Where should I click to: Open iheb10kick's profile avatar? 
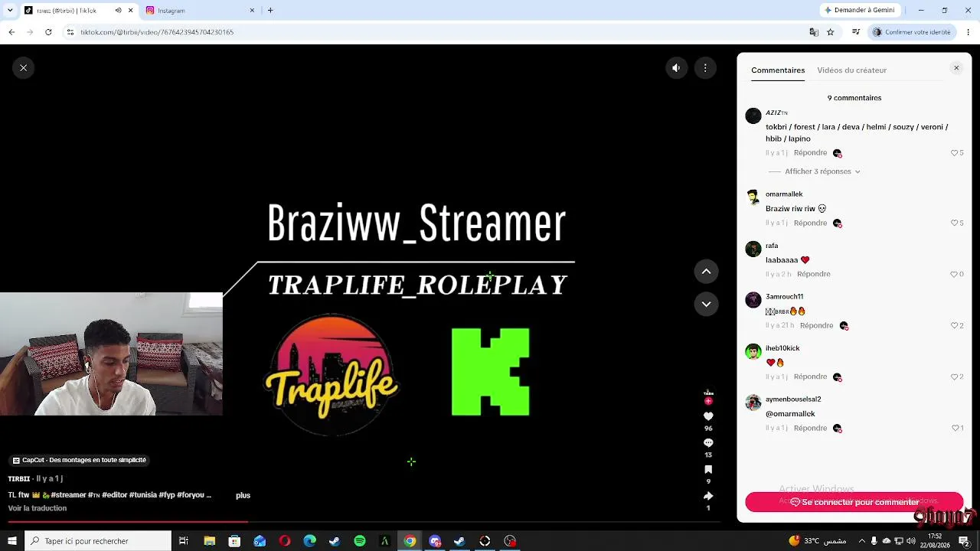(x=753, y=351)
